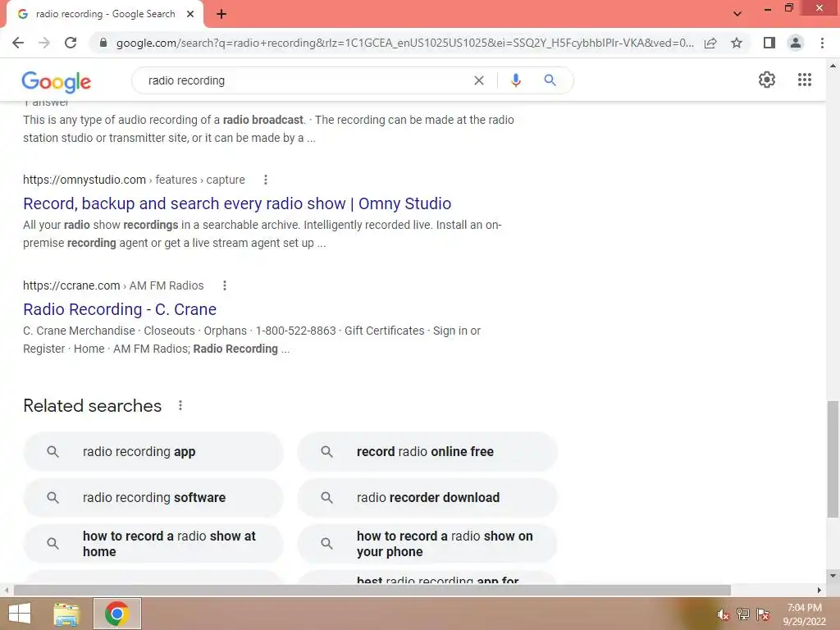
Task: Open Related searches info menu
Action: click(180, 405)
